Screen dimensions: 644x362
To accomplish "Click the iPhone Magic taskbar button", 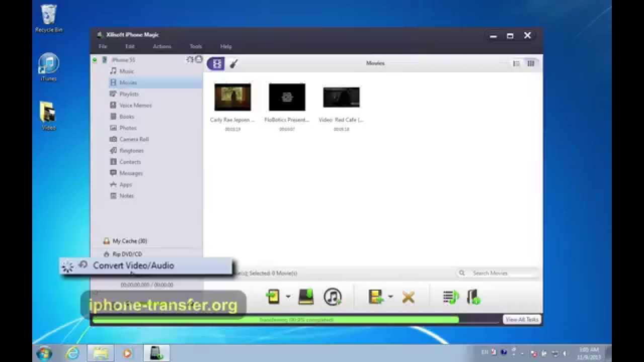I will click(x=156, y=353).
